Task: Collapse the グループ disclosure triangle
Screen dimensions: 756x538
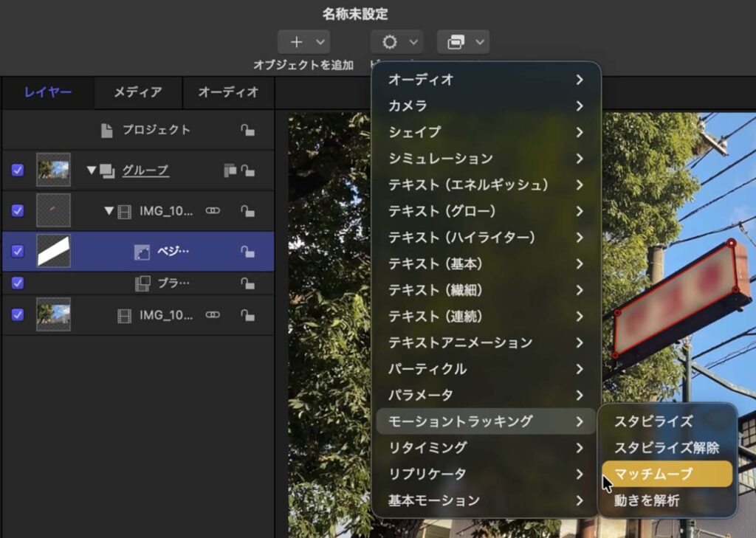Action: pyautogui.click(x=92, y=170)
